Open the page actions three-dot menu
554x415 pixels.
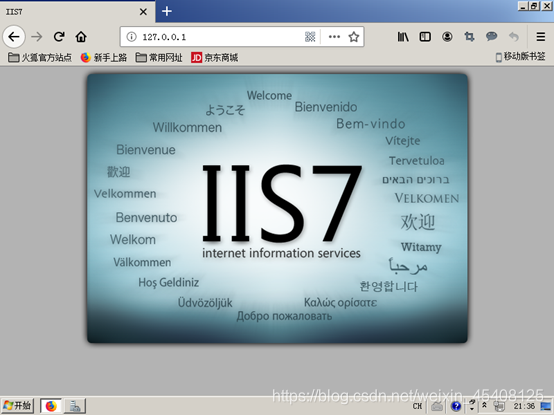pyautogui.click(x=334, y=37)
